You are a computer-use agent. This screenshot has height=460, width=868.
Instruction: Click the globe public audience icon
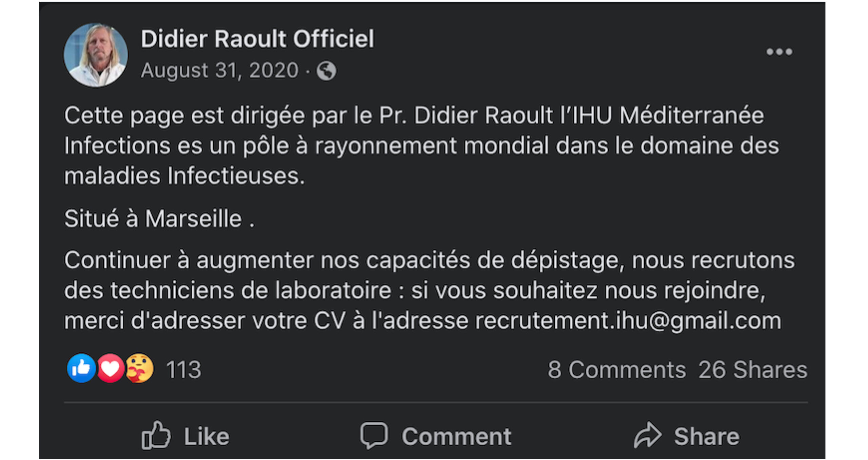[x=326, y=71]
